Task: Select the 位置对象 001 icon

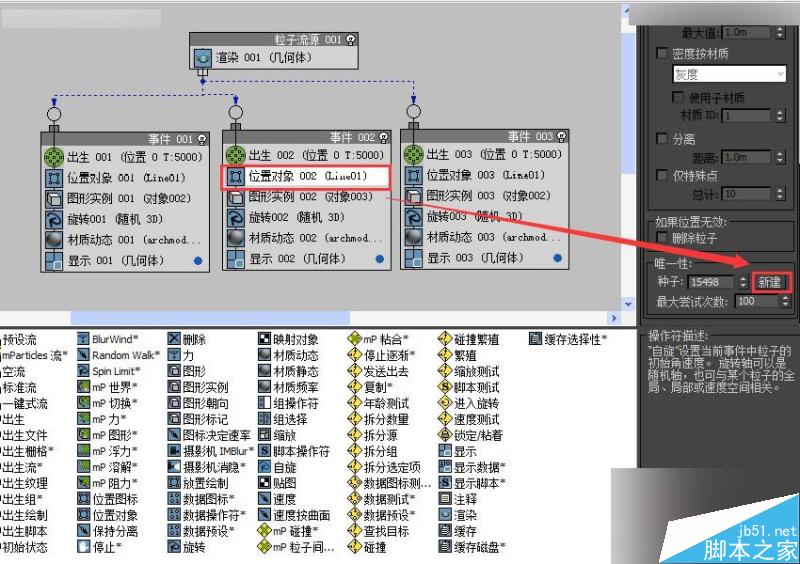Action: point(54,178)
